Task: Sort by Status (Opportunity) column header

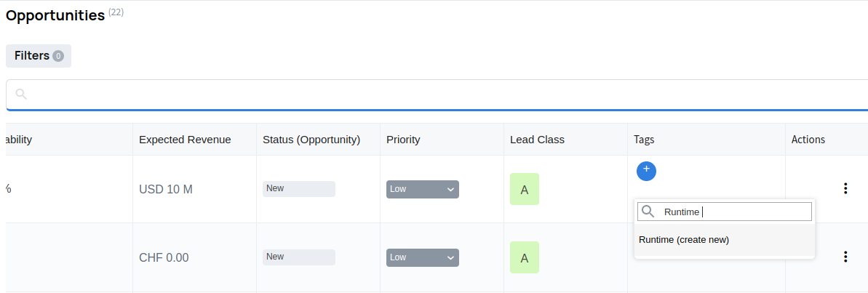Action: click(x=311, y=140)
